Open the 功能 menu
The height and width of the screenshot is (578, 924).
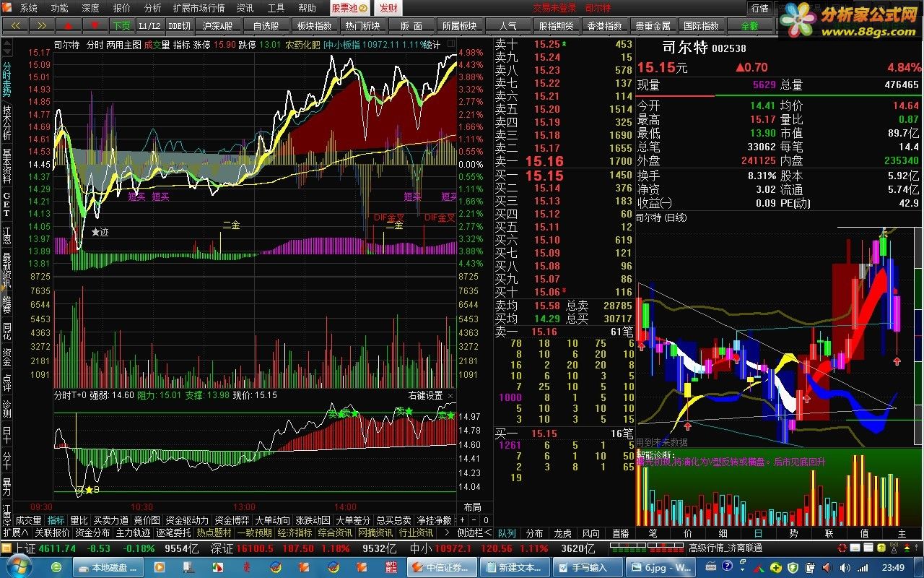60,8
